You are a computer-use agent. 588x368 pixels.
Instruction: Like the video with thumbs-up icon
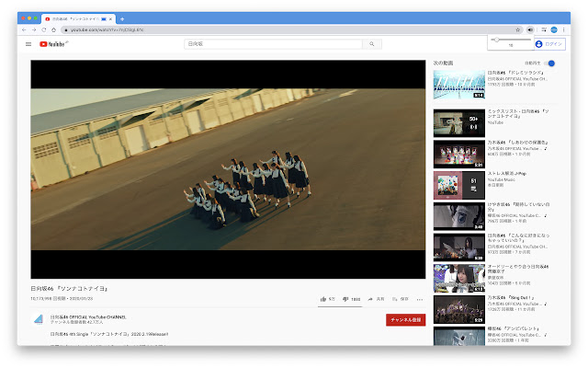point(323,299)
